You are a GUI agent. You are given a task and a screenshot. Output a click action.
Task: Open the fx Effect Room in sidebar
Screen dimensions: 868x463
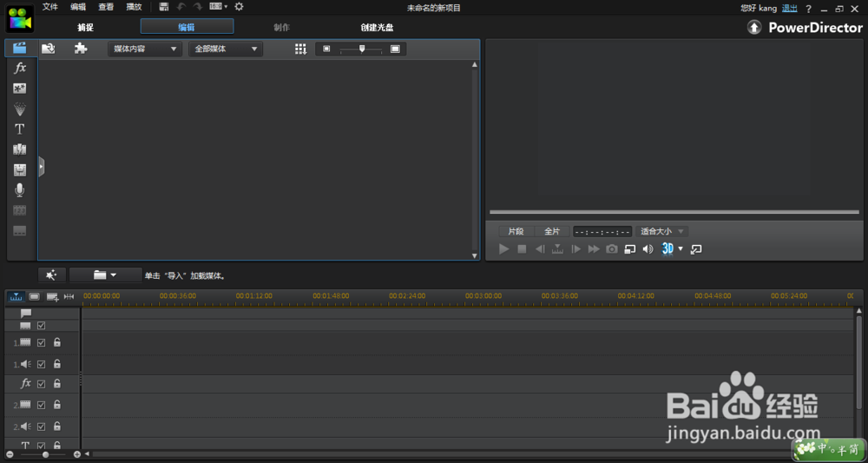point(20,68)
